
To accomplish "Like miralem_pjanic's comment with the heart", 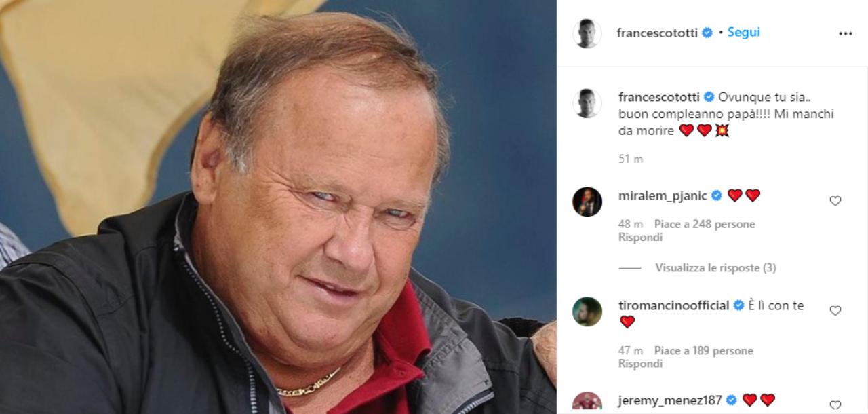I will click(835, 201).
